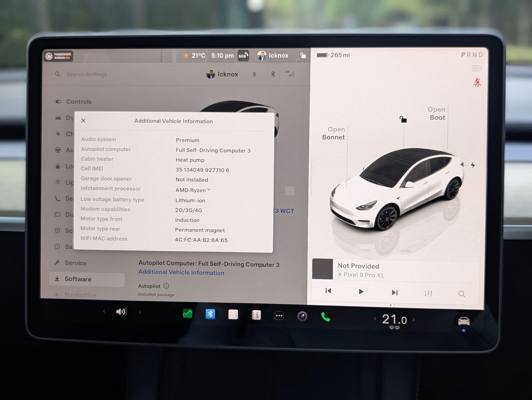Viewport: 532px width, 400px height.
Task: Open the Service settings menu
Action: (x=71, y=263)
